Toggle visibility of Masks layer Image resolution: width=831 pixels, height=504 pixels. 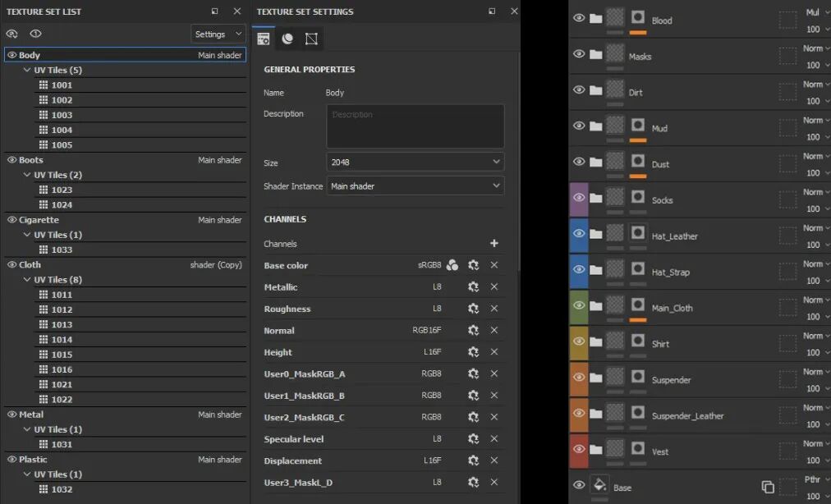[x=579, y=54]
